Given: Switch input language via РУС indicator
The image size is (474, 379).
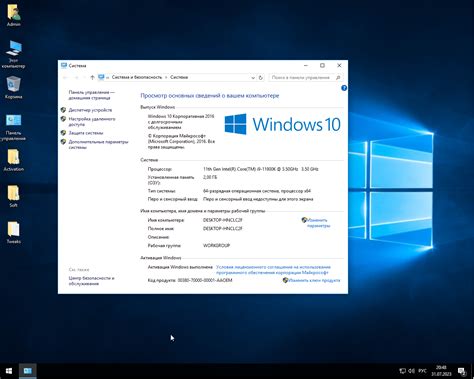Looking at the screenshot, I should tap(422, 371).
